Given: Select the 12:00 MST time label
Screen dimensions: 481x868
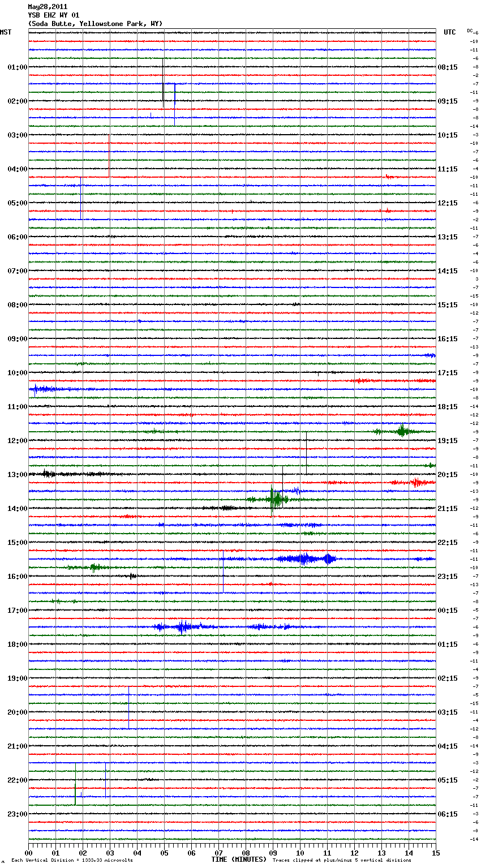Looking at the screenshot, I should pyautogui.click(x=17, y=441).
